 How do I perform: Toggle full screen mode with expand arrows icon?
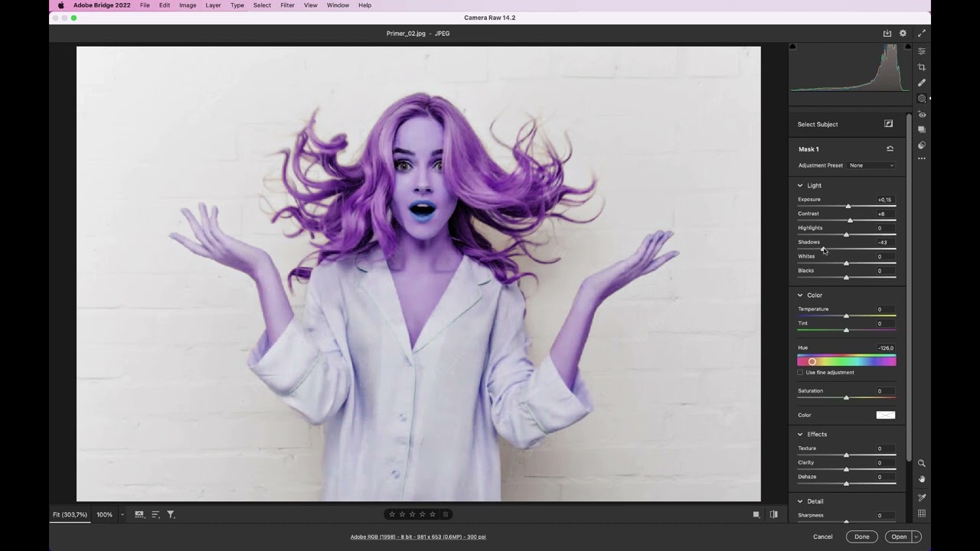click(x=921, y=33)
